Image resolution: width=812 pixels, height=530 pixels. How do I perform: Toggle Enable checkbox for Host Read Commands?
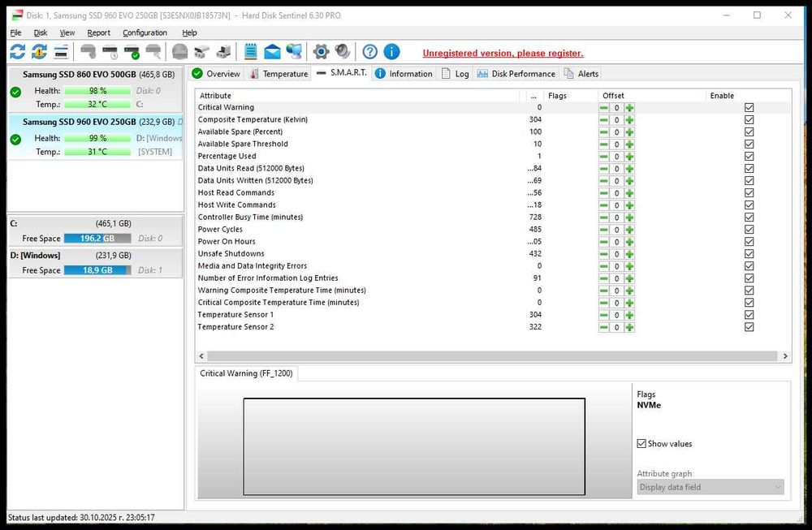749,193
